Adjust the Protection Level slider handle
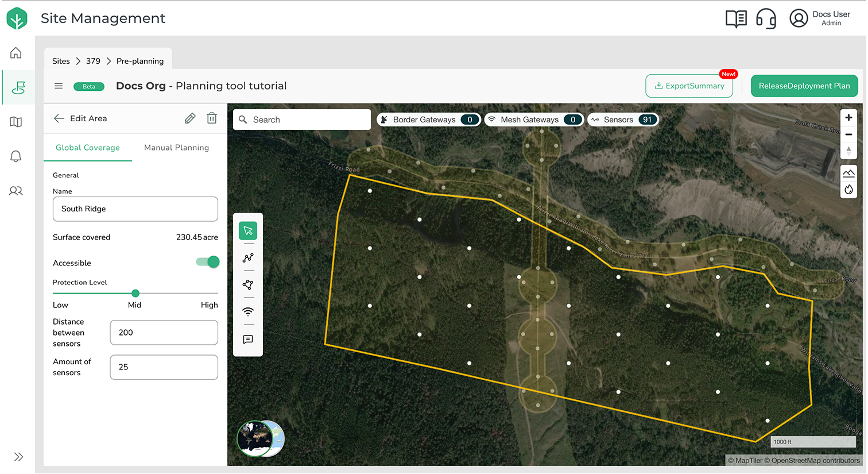868x474 pixels. tap(135, 294)
